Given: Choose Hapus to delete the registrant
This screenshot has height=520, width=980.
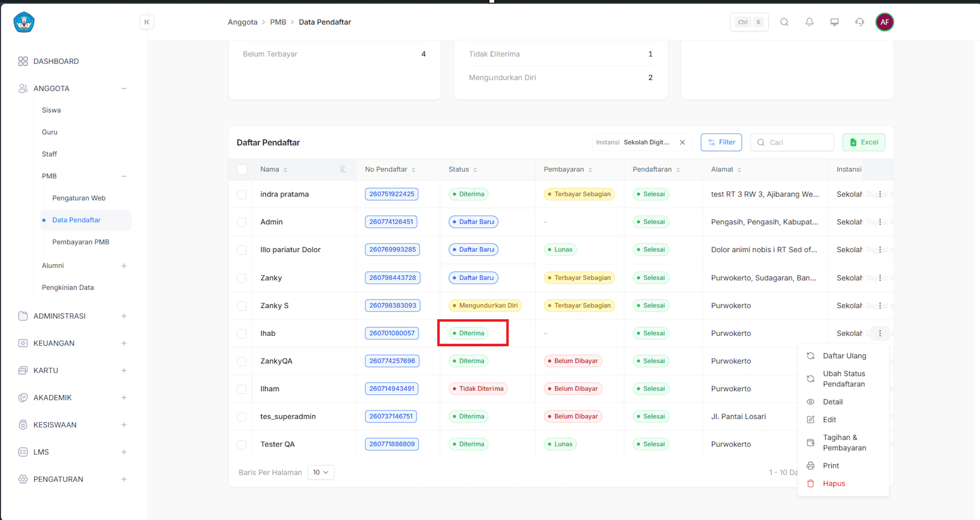Looking at the screenshot, I should (844, 484).
